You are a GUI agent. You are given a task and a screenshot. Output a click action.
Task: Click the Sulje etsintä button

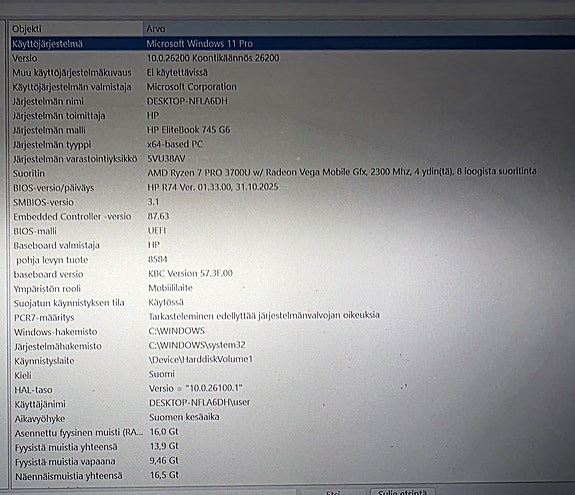tap(403, 492)
